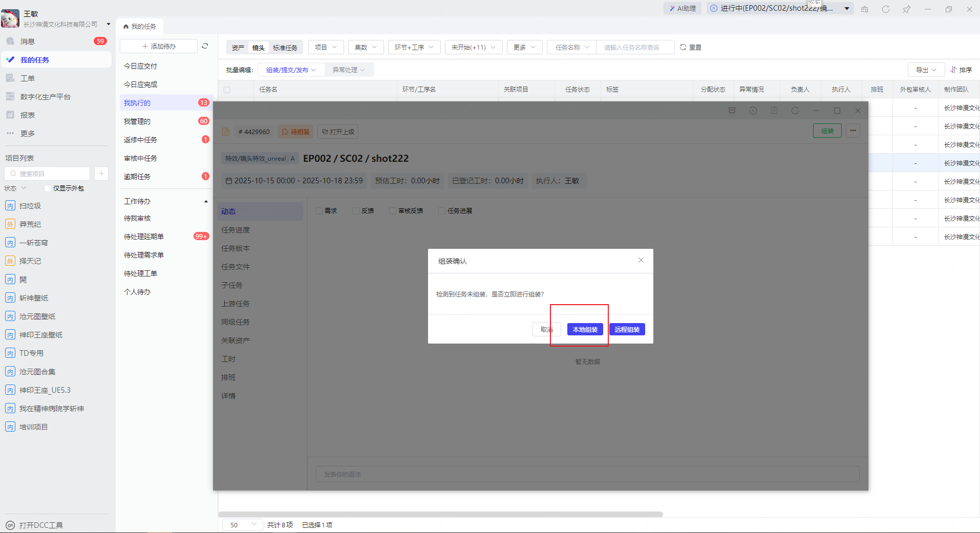
Task: Click the 远程组装 button
Action: tap(627, 329)
